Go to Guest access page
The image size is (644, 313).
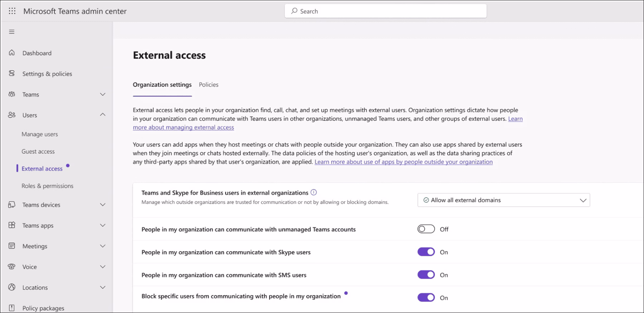click(x=38, y=151)
